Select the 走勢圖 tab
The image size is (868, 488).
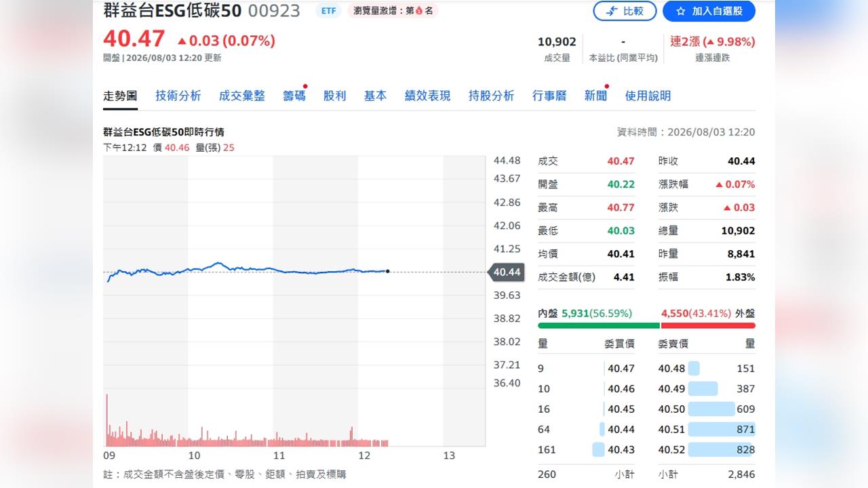120,96
